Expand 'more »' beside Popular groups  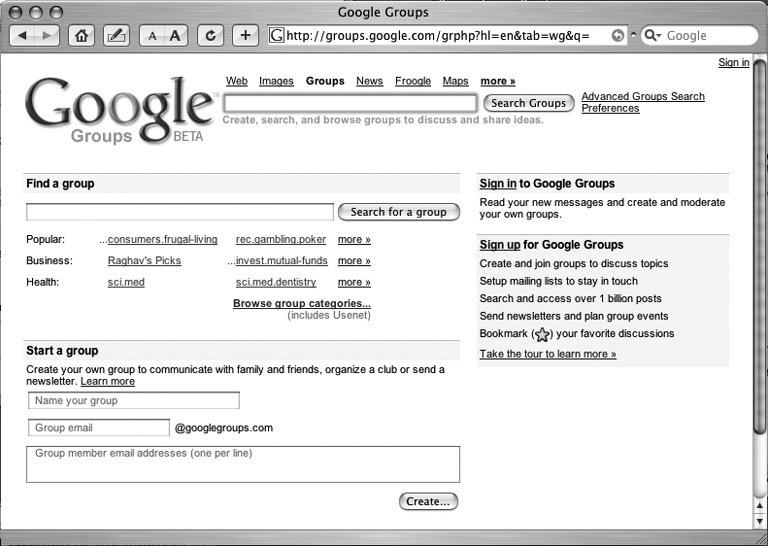[x=354, y=240]
